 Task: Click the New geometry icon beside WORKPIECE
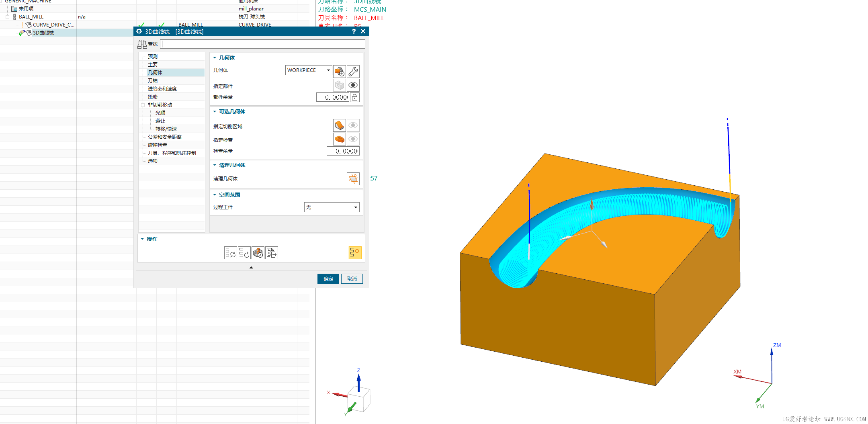(340, 72)
